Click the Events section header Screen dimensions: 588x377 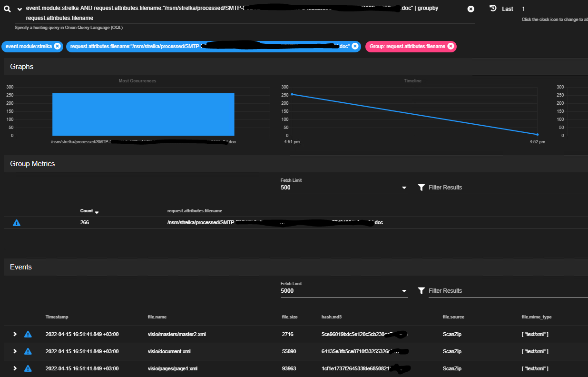coord(21,267)
